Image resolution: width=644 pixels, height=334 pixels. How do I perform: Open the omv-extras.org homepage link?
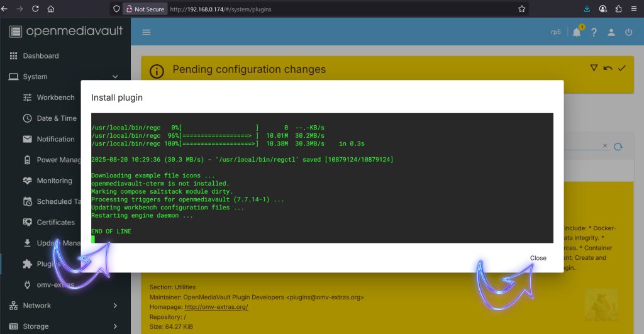click(x=216, y=307)
